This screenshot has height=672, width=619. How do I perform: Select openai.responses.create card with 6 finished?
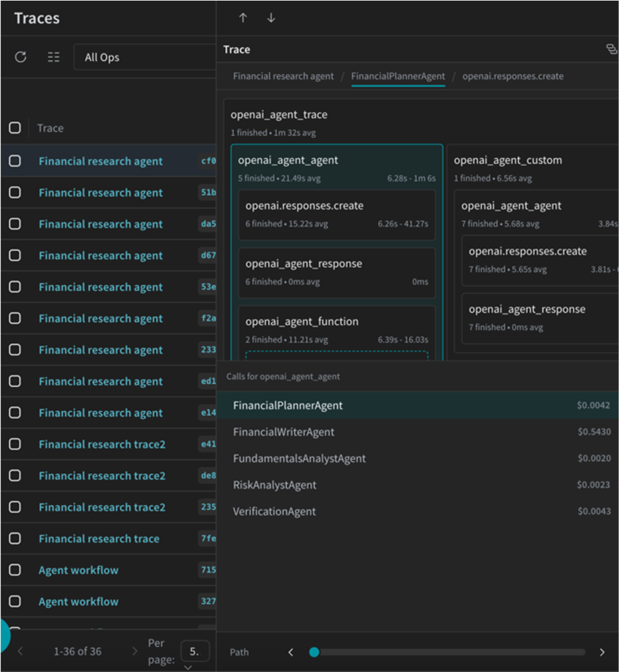pos(337,214)
